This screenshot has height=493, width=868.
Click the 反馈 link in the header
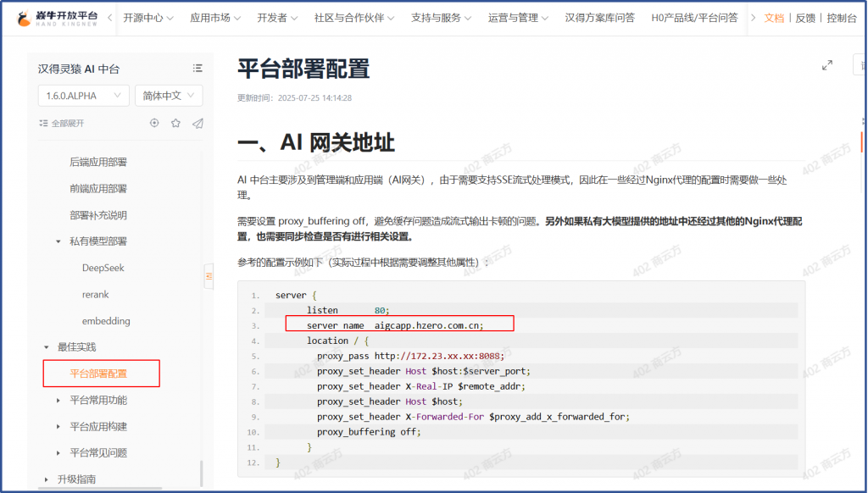coord(804,18)
